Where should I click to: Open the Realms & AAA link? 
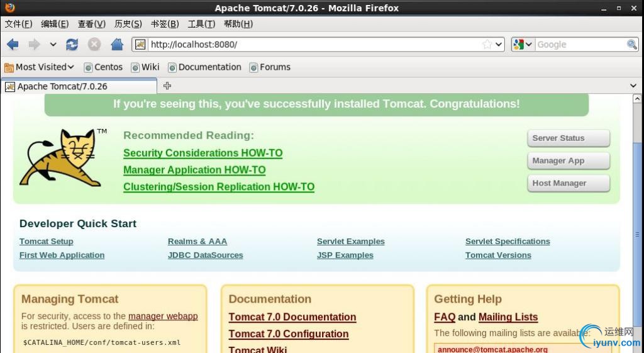click(x=197, y=241)
